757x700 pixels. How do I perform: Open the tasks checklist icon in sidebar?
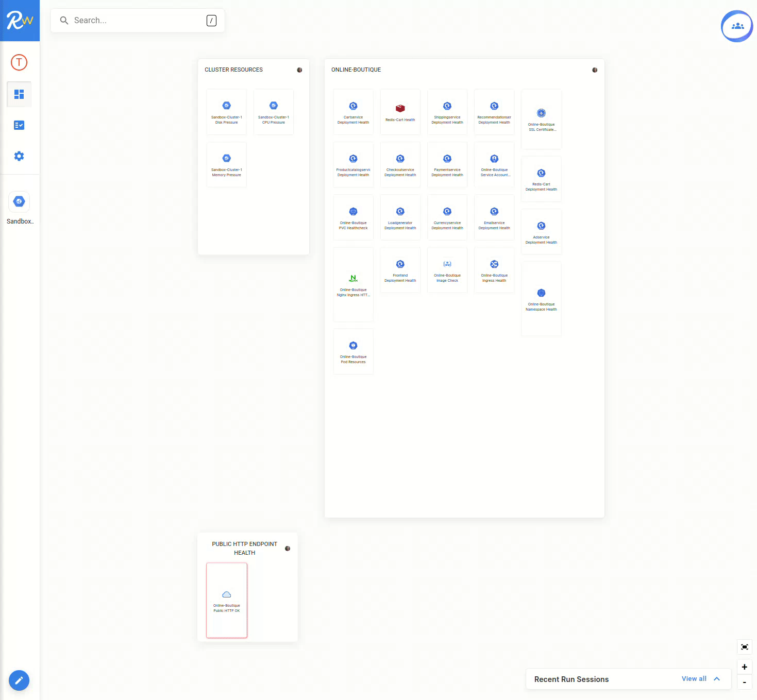click(19, 125)
